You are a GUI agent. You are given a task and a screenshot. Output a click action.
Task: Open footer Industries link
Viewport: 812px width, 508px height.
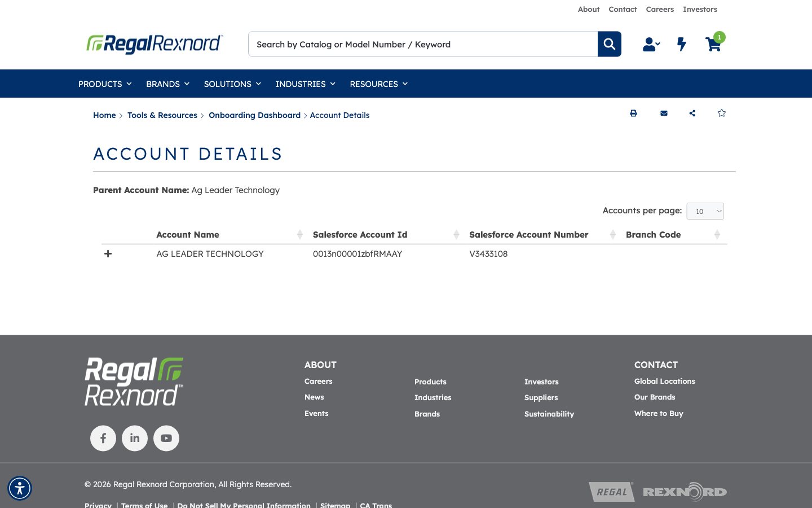pos(433,398)
